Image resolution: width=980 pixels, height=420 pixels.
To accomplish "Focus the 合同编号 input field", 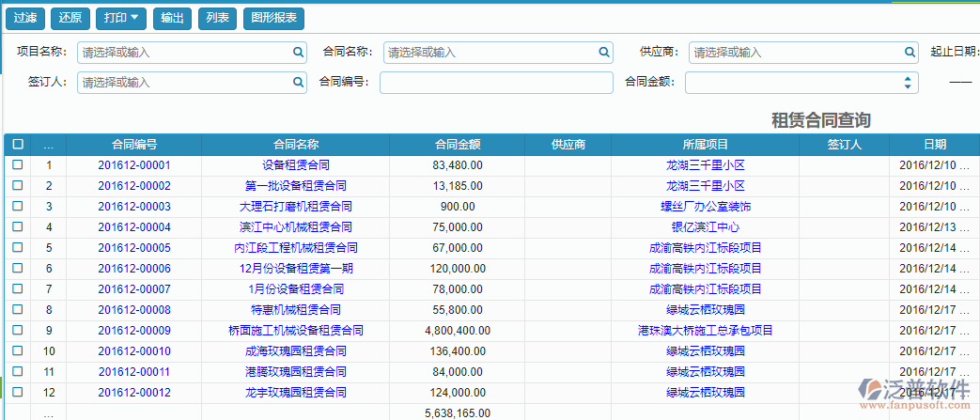I will pyautogui.click(x=496, y=83).
